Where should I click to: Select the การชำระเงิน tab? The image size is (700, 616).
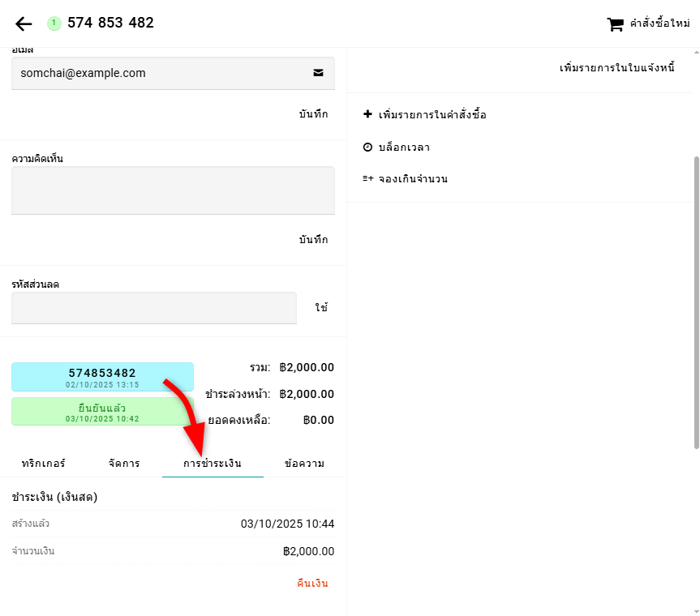pos(213,464)
